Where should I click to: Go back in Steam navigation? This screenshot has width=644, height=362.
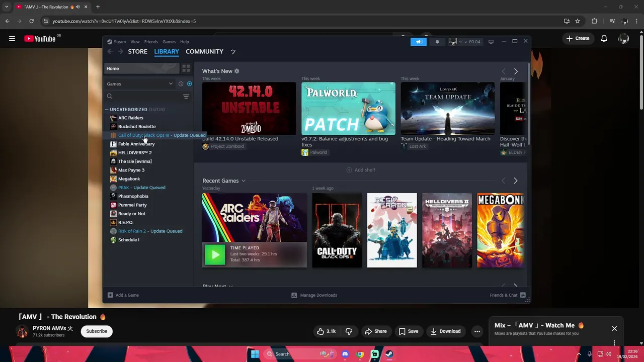coord(110,51)
